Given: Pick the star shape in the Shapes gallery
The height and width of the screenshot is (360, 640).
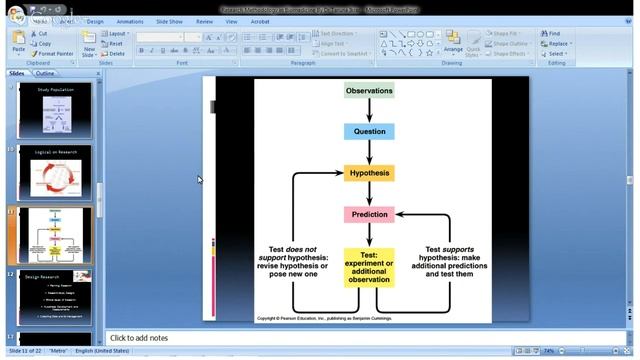Looking at the screenshot, I should click(x=429, y=53).
